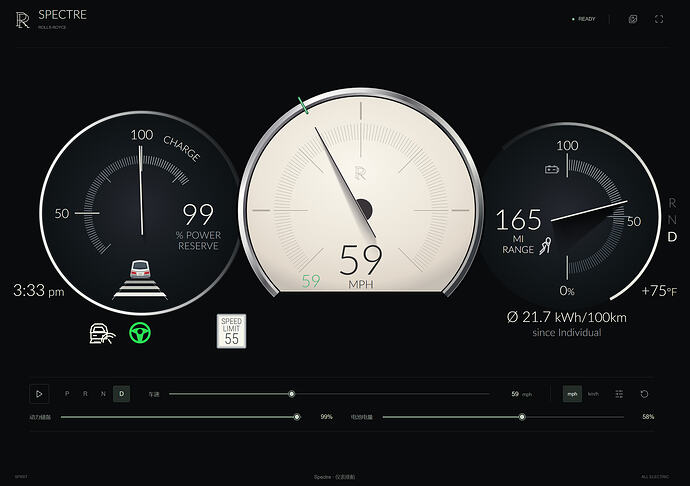Select gear P in the gear selector
Viewport: 690px width, 486px height.
(67, 394)
